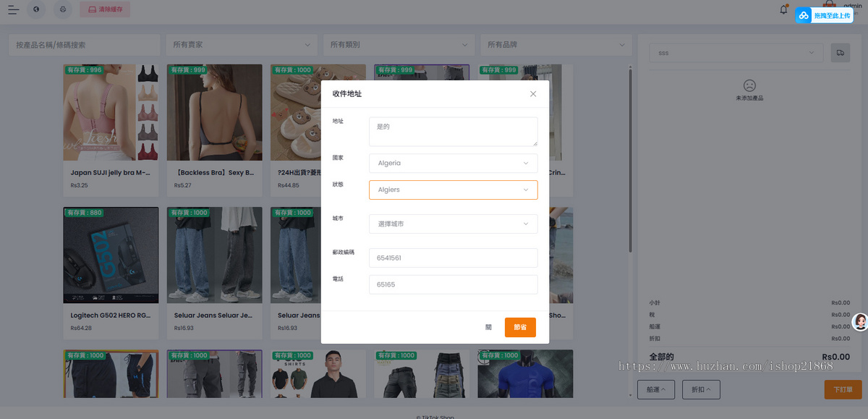Click the product title "Logitech G502 HERO RG..."
The width and height of the screenshot is (868, 419).
tap(110, 316)
